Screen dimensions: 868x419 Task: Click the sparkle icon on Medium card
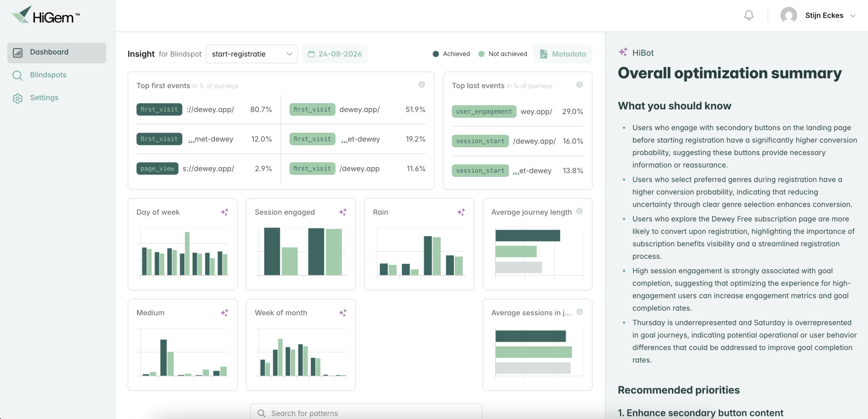[x=224, y=312]
